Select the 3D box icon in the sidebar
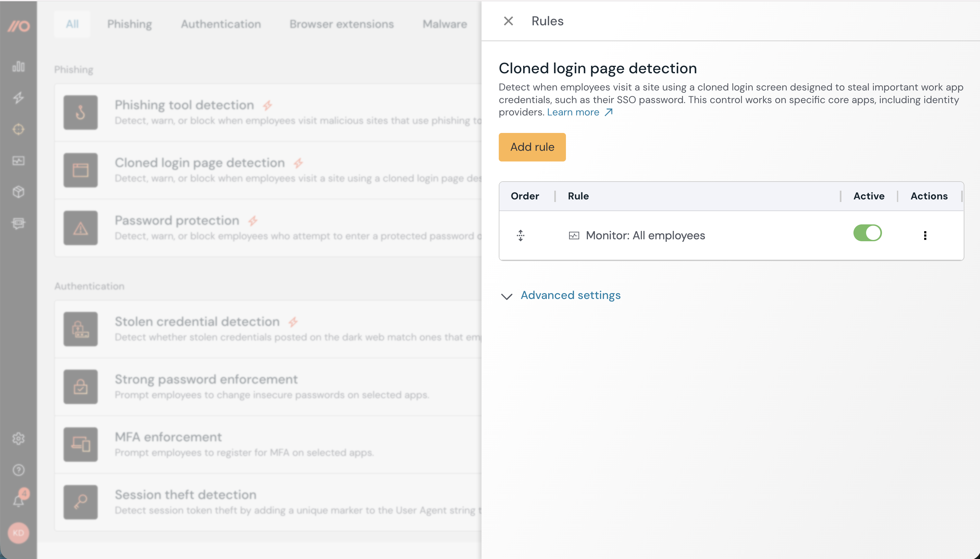Viewport: 980px width, 559px height. [x=18, y=192]
